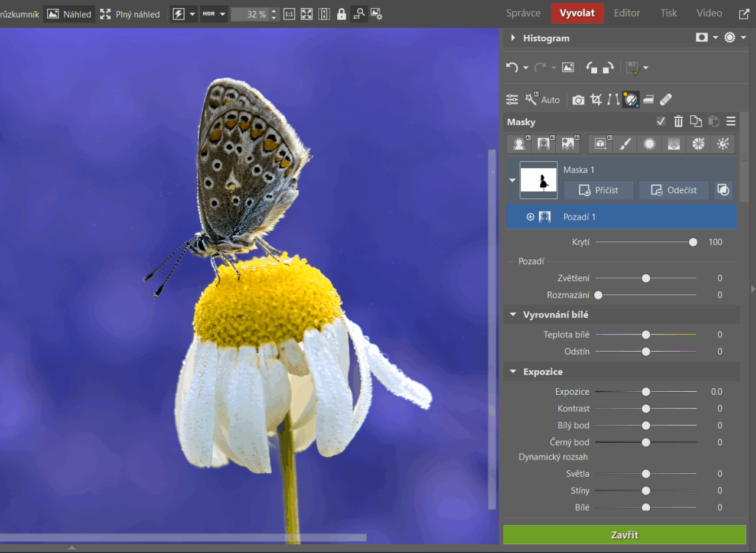Click the brush mask tool

tap(625, 144)
